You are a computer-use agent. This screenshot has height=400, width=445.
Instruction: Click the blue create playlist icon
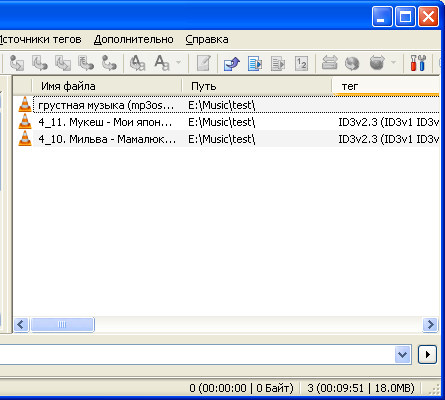point(255,63)
